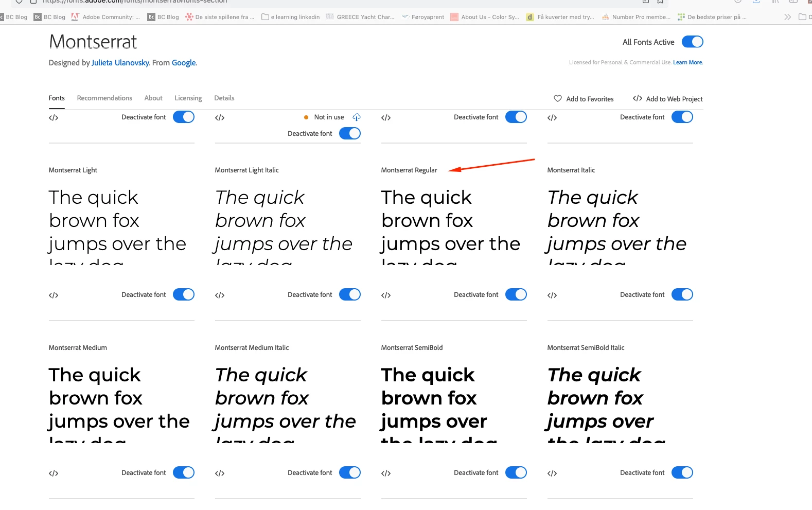Viewport: 812px width, 510px height.
Task: Open the Få kuverter med try bookmark
Action: tap(560, 17)
